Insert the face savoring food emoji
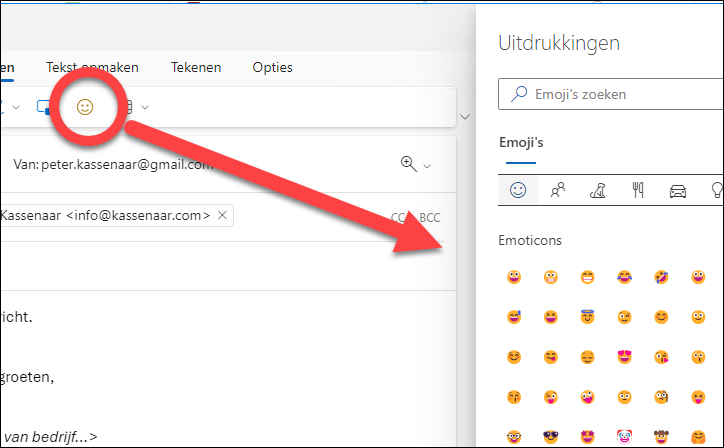Image resolution: width=724 pixels, height=448 pixels. pyautogui.click(x=550, y=357)
